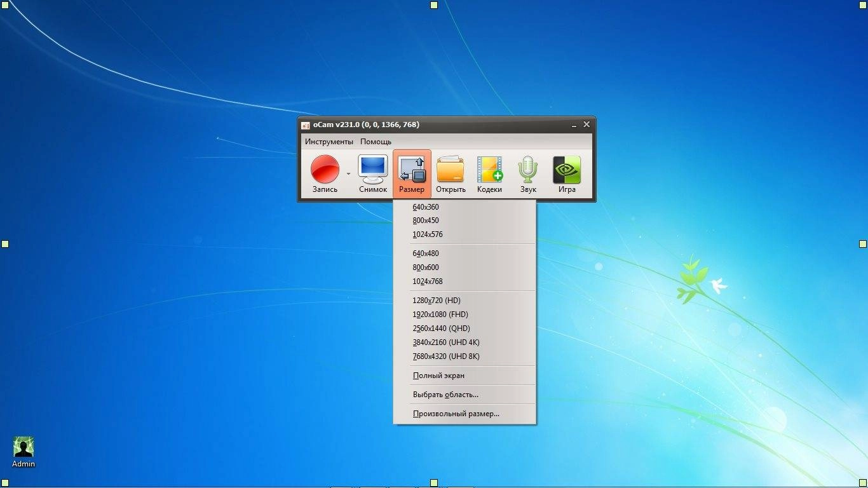
Task: Select the Игра NVIDIA game icon
Action: point(567,173)
